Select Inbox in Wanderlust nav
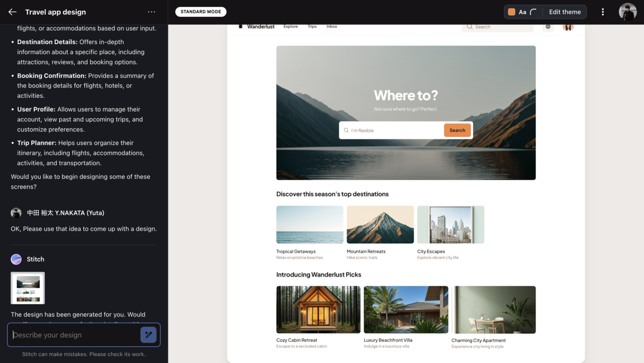Viewport: 644px width, 363px height. (x=332, y=26)
